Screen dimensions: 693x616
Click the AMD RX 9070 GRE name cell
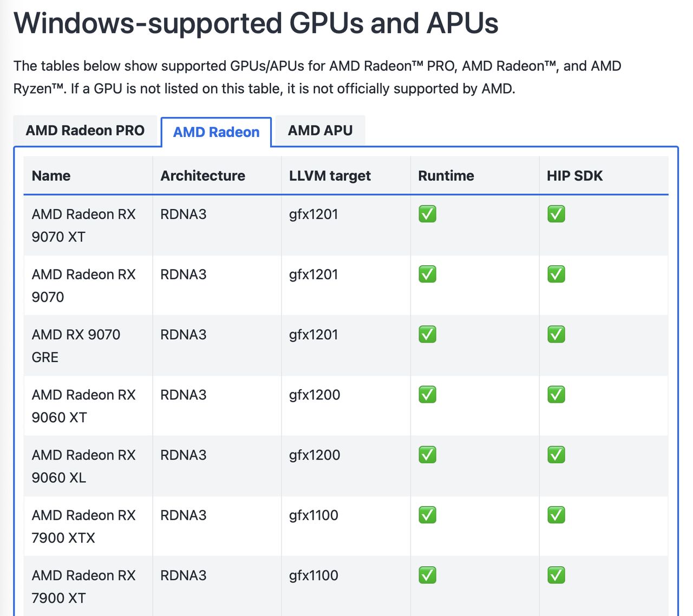tap(76, 345)
